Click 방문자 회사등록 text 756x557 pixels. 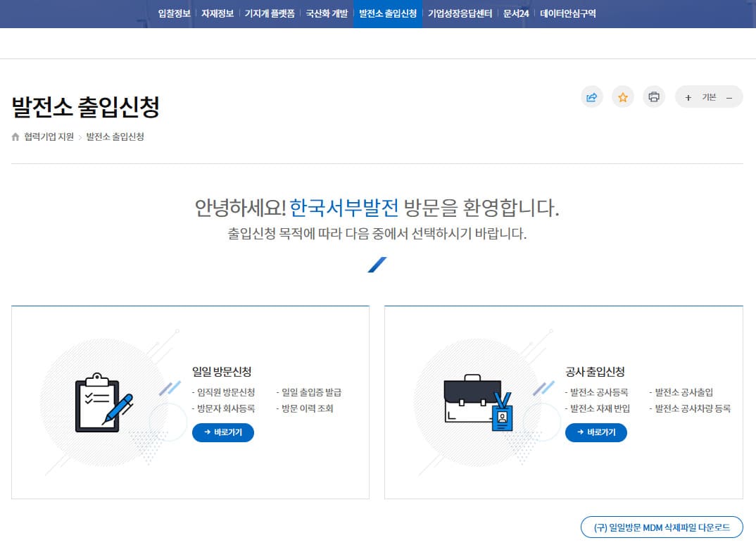226,408
